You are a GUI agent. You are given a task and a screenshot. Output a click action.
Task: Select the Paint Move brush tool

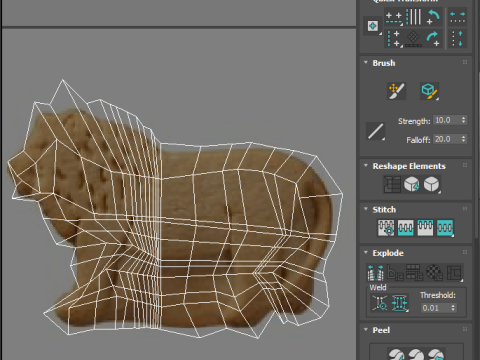pyautogui.click(x=396, y=91)
